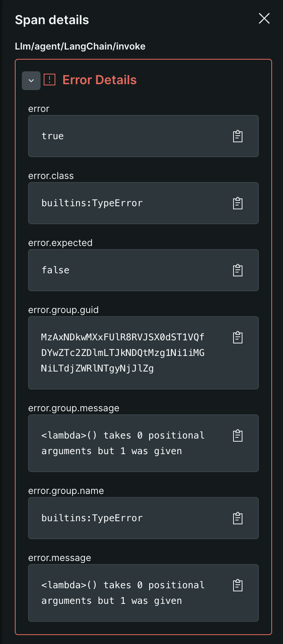Copy the error.group.message text

click(x=238, y=435)
